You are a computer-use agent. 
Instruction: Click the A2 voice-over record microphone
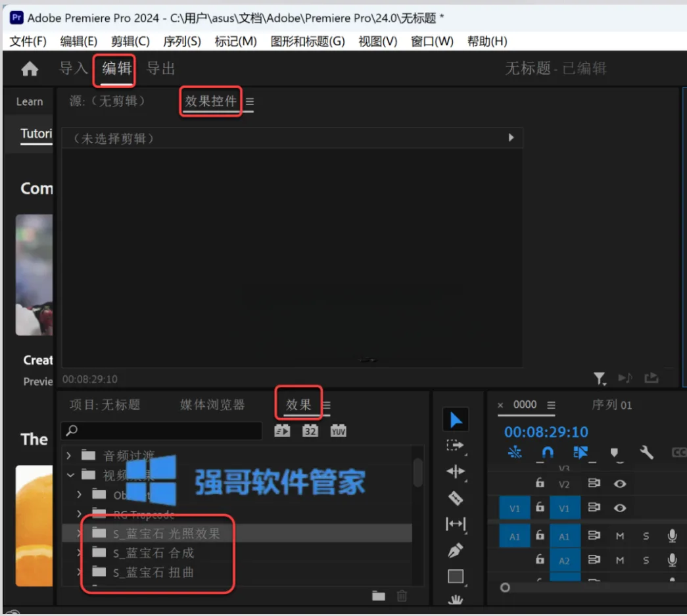tap(672, 560)
